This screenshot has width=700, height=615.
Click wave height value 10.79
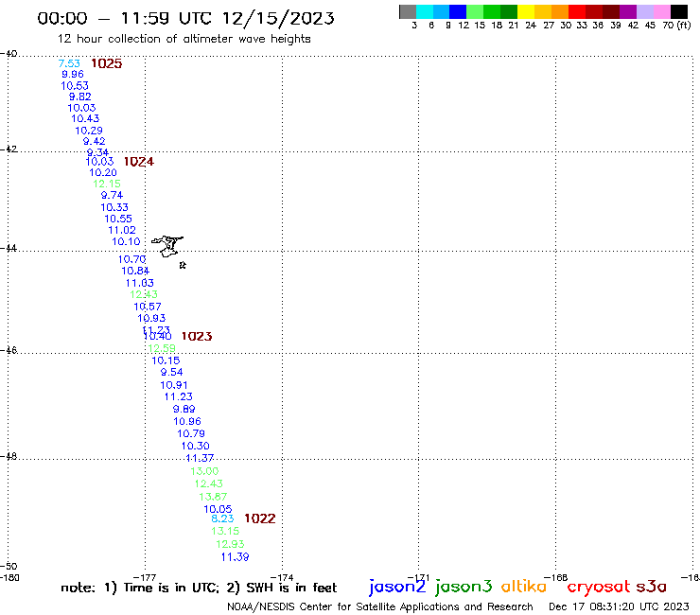191,433
